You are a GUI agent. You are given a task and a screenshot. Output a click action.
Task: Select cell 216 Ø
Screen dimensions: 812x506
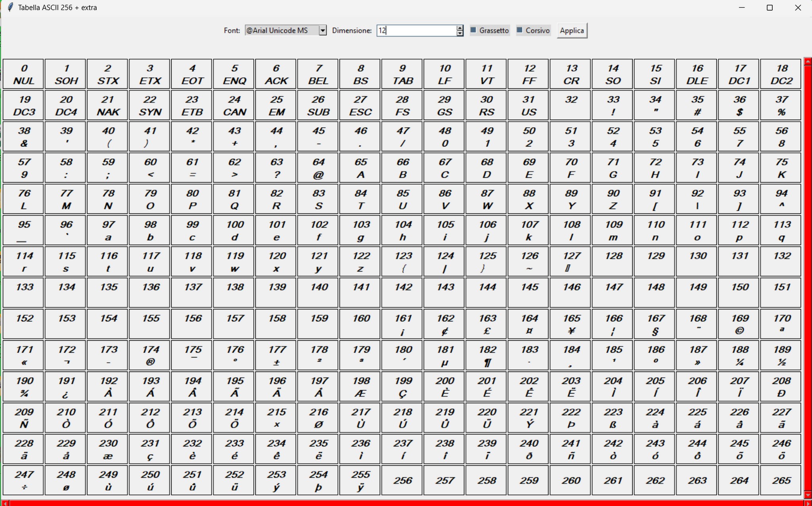tap(318, 418)
